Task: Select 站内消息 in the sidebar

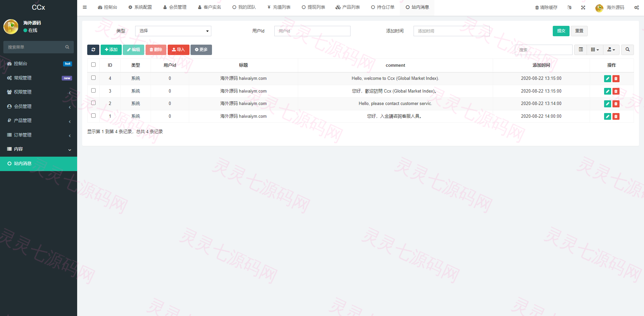Action: 39,164
